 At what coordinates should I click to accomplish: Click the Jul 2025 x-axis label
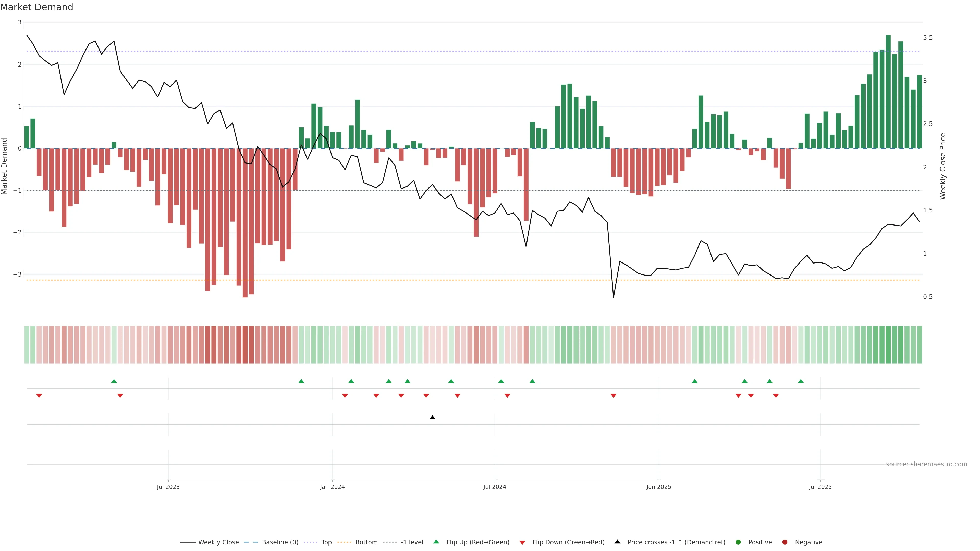(820, 487)
